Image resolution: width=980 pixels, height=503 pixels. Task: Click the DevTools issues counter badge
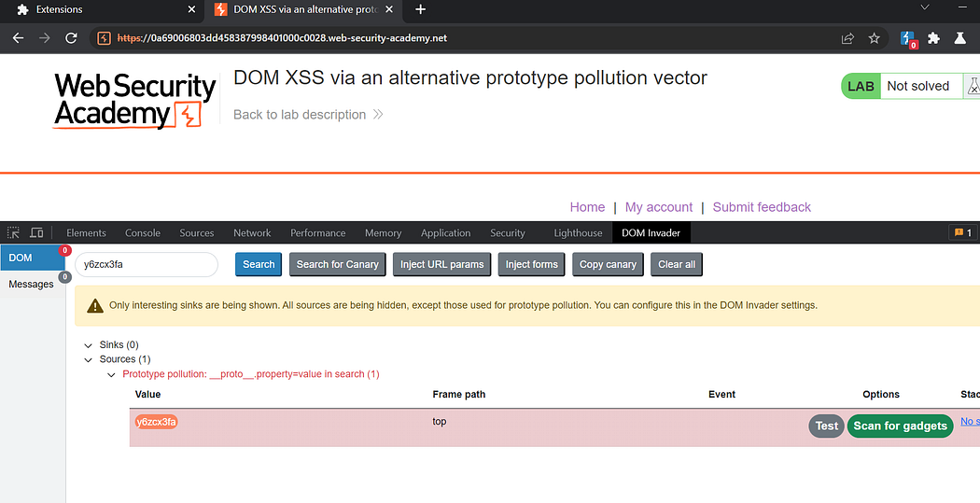pyautogui.click(x=963, y=232)
